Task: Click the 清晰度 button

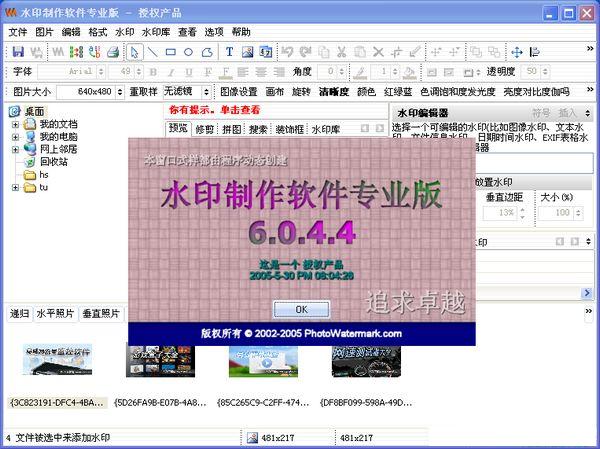Action: pos(334,92)
